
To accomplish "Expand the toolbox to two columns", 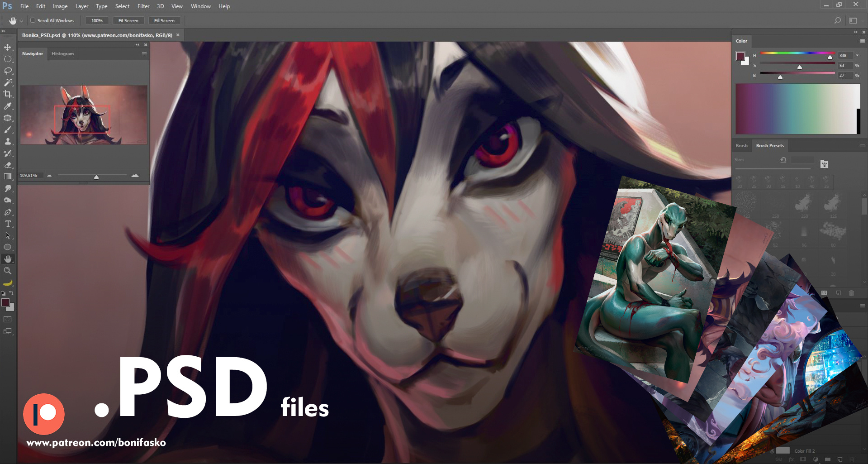I will click(3, 31).
